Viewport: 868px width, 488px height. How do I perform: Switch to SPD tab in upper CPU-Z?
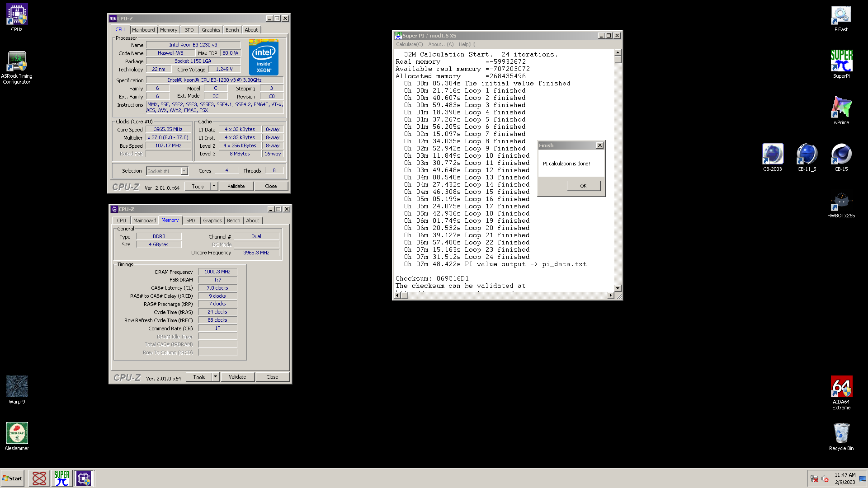(189, 30)
